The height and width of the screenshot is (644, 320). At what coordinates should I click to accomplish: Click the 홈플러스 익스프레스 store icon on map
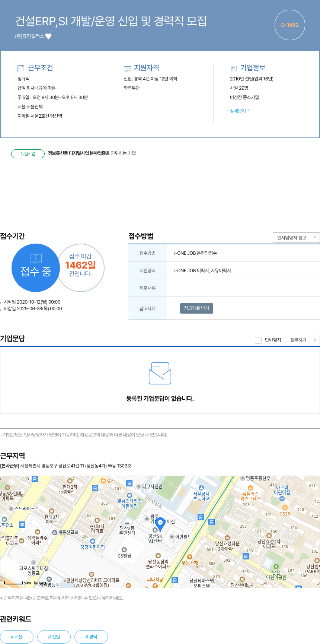[x=250, y=488]
